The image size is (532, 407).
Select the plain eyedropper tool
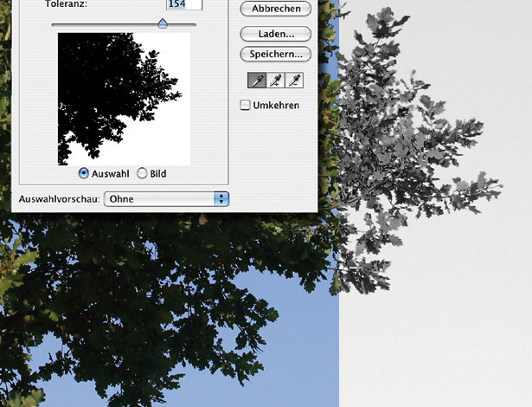coord(257,81)
